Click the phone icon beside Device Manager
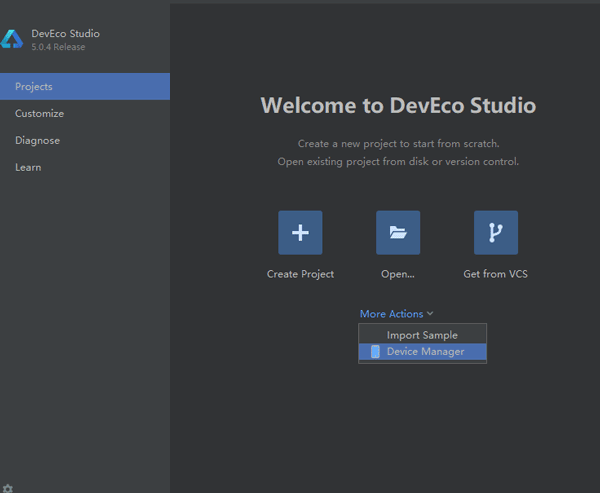Viewport: 600px width, 493px height. [x=375, y=352]
